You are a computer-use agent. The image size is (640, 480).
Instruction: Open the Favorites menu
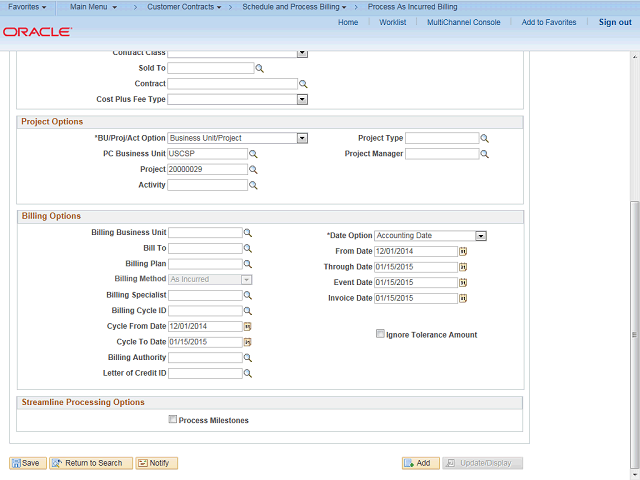[27, 7]
